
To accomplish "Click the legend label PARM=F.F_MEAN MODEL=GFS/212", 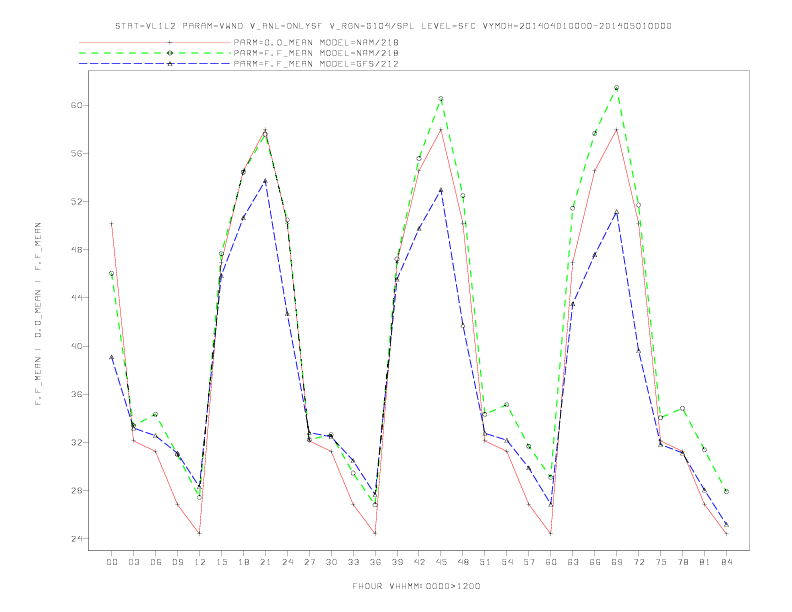I will [x=316, y=64].
